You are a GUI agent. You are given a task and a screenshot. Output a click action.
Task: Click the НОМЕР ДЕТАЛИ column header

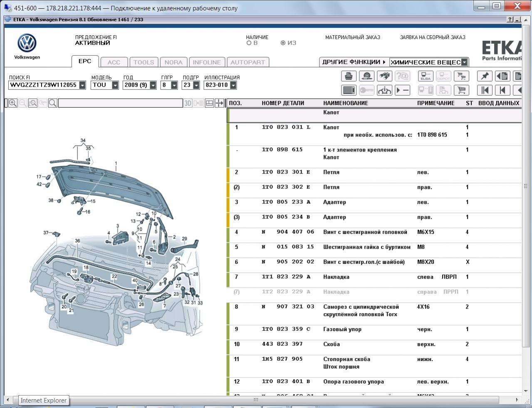pos(283,103)
